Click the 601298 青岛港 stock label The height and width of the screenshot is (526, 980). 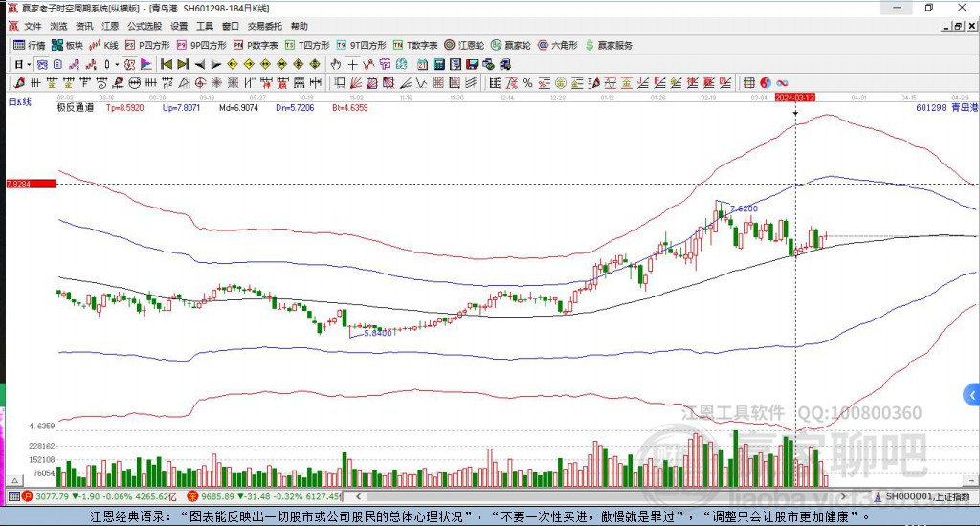pyautogui.click(x=947, y=107)
